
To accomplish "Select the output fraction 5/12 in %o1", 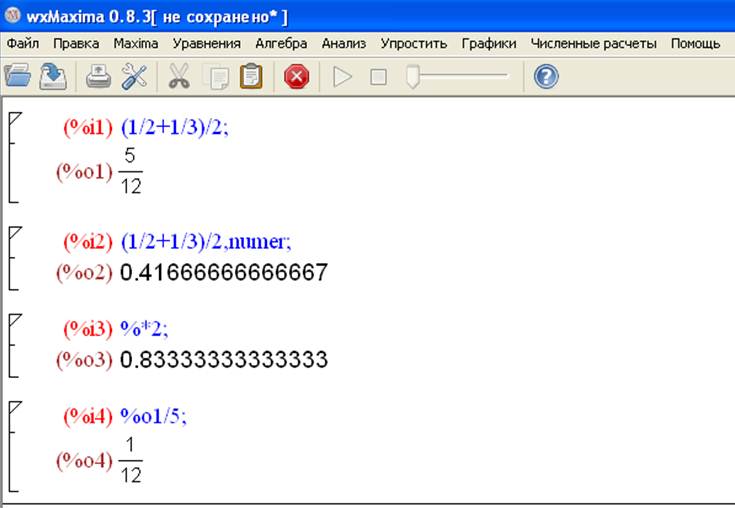I will click(x=131, y=171).
